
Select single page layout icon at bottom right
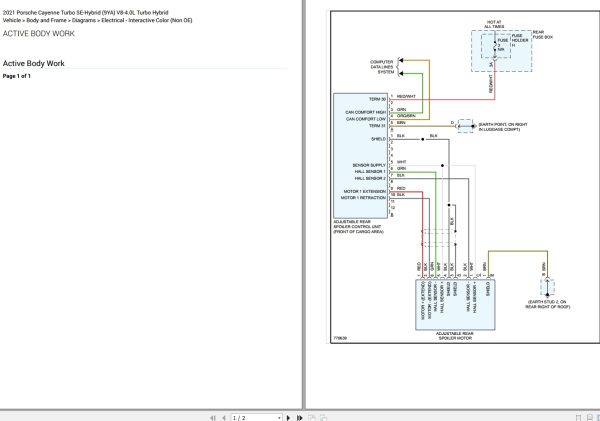(579, 418)
